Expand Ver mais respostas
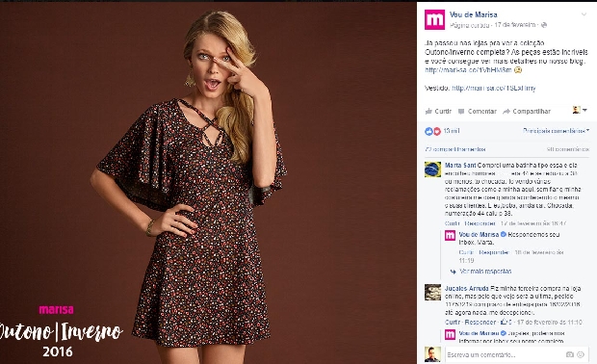Viewport: 597px width, 364px height. 485,272
